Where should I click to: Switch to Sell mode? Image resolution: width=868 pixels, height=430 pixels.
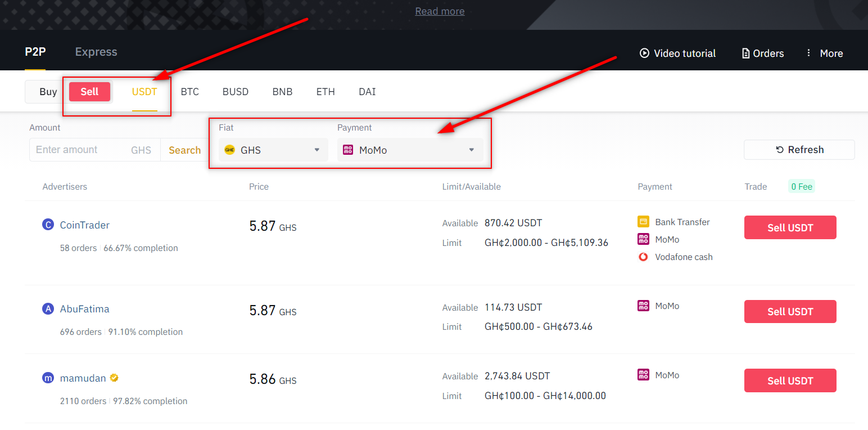click(x=89, y=92)
